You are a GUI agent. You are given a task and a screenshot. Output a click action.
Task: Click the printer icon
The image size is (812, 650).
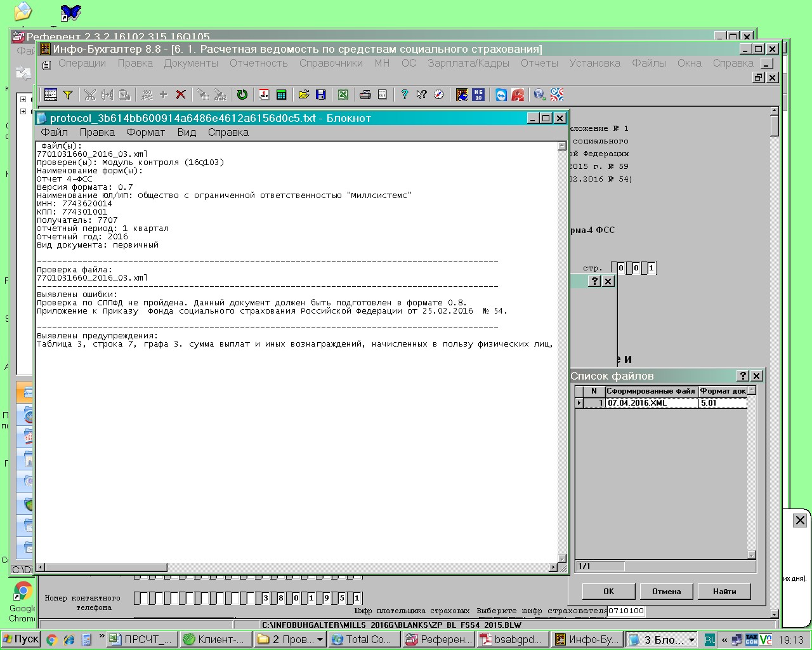[x=365, y=95]
